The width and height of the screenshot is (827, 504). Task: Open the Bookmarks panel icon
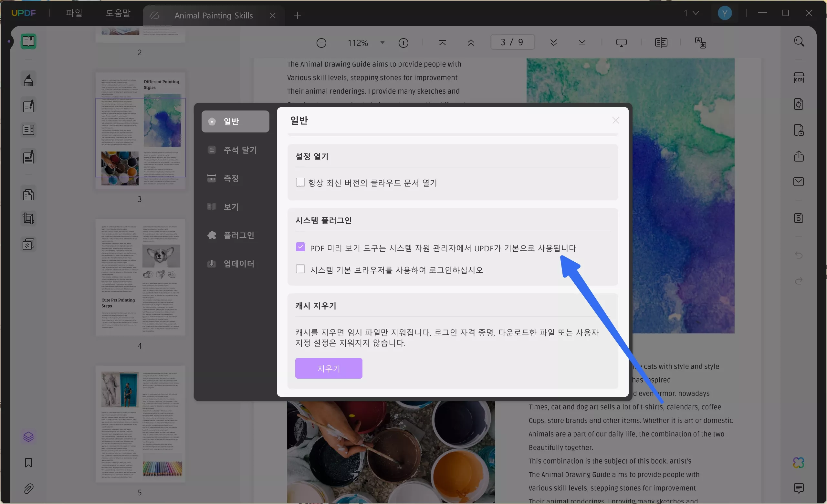tap(28, 463)
